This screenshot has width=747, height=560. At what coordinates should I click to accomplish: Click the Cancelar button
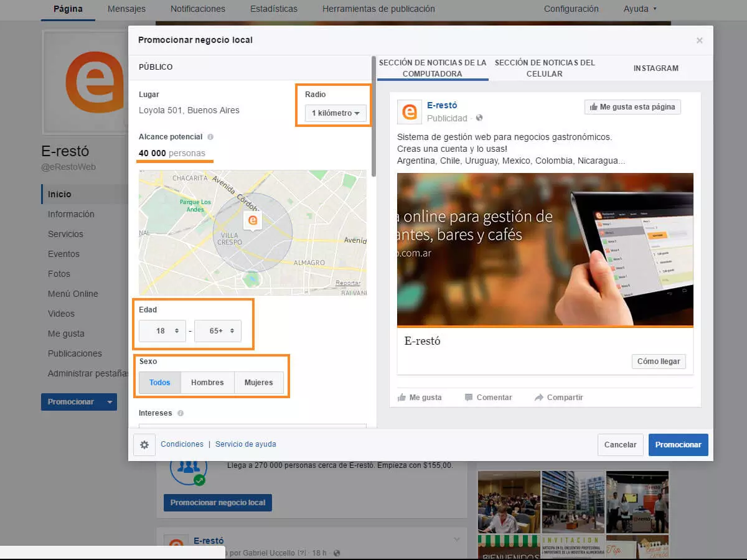click(620, 445)
